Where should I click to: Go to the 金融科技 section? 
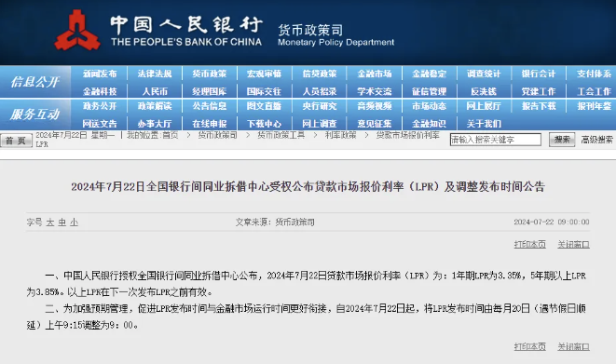tap(100, 91)
